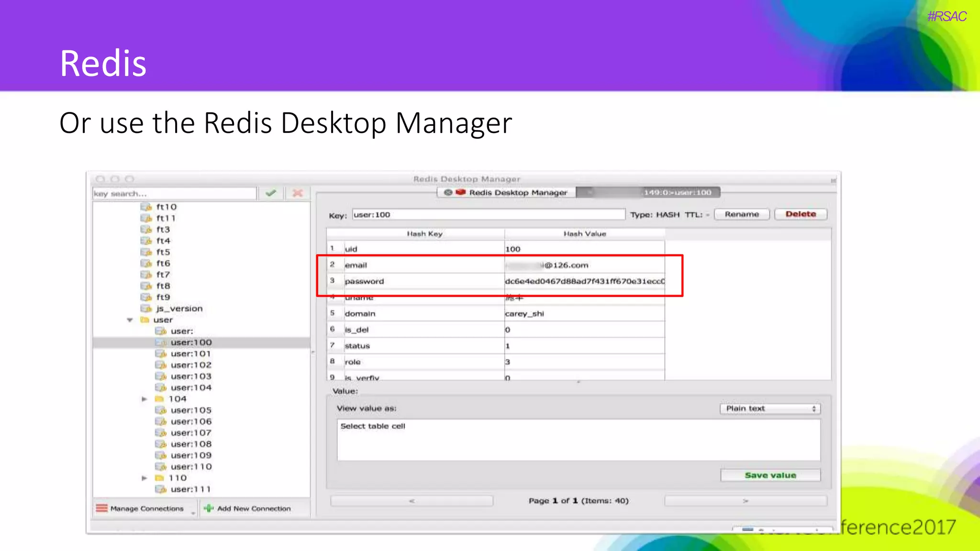Select ft5 in the key tree
Screen dimensions: 980x551
[x=163, y=252]
